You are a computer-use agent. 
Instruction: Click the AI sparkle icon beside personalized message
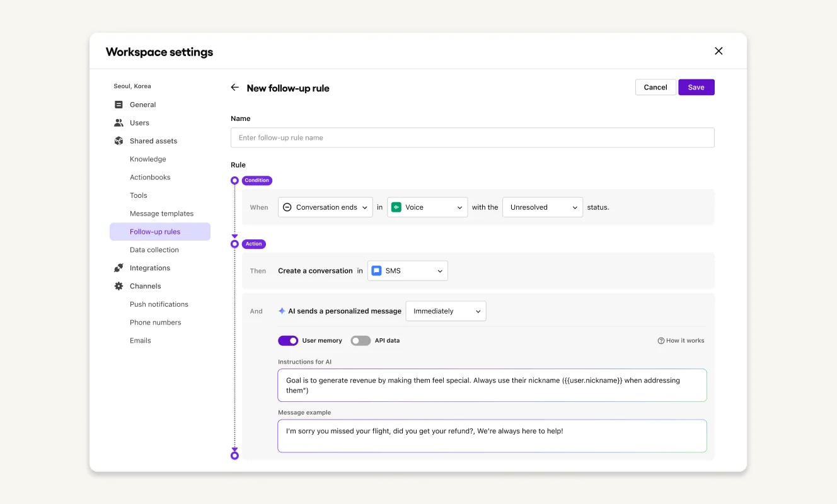282,311
